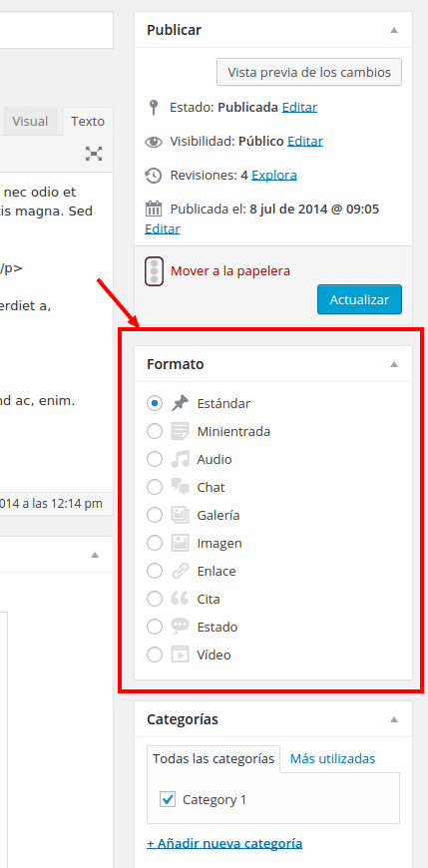Click the Galería format icon
Viewport: 428px width, 868px height.
(x=180, y=515)
